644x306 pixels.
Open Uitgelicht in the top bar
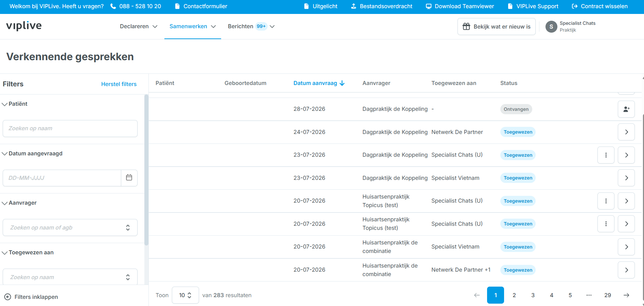(321, 6)
